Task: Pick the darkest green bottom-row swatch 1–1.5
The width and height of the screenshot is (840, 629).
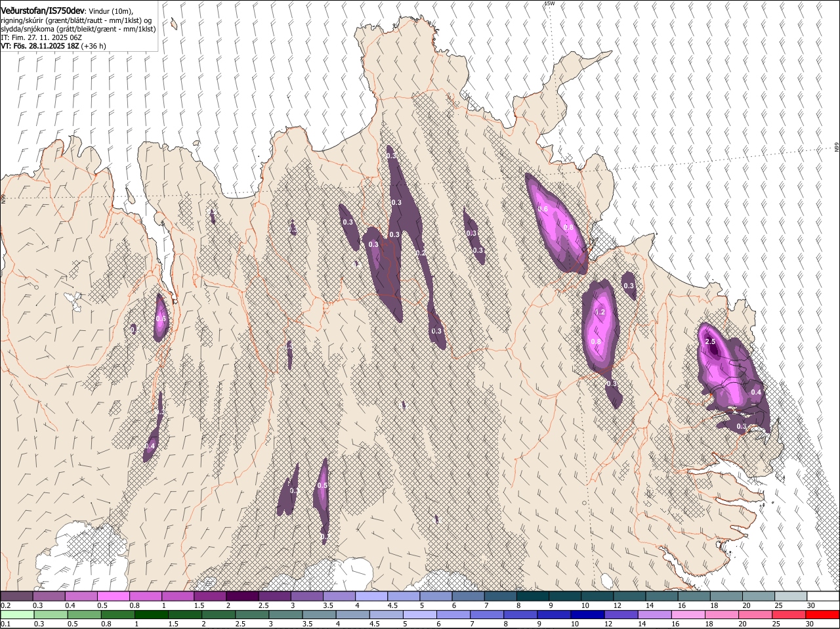Action: 151,615
